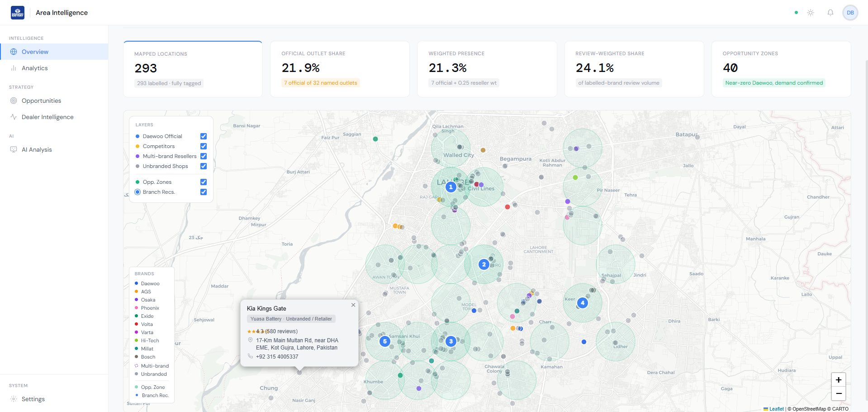This screenshot has width=868, height=412.
Task: Click the phone icon in the popup
Action: (x=250, y=356)
